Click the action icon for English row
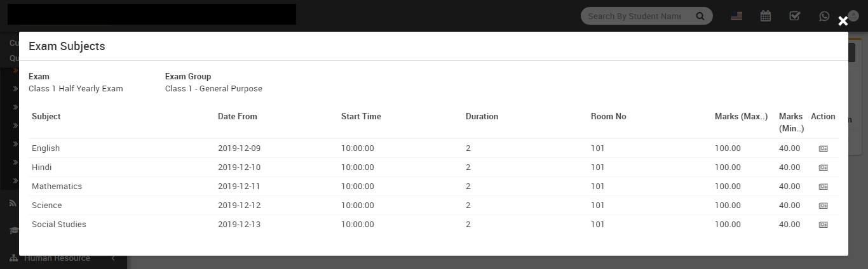The width and height of the screenshot is (868, 269). [x=823, y=148]
